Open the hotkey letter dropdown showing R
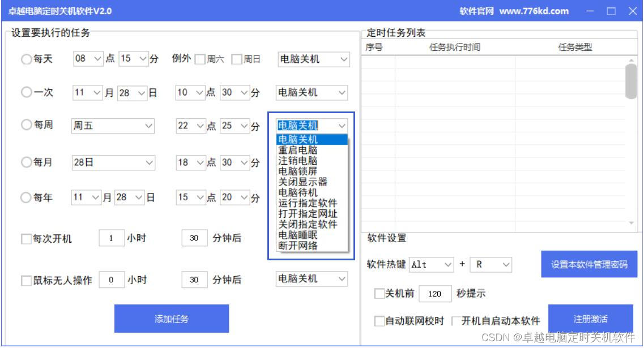Screen dimensions: 644x348 [x=491, y=265]
